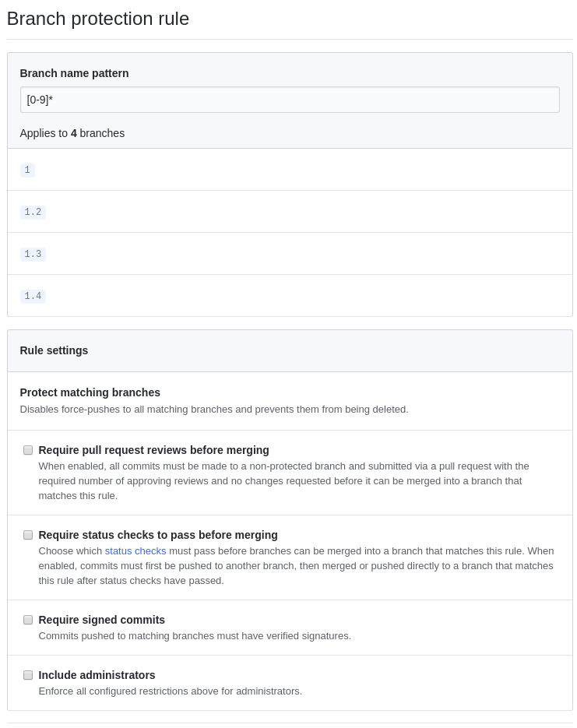Click the Include administrators label text
Screen dimensions: 577x728
97,675
